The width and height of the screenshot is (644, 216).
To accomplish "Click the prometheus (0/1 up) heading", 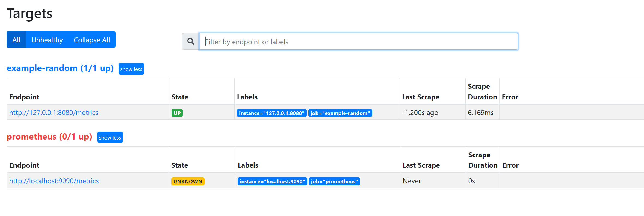I will pos(49,137).
